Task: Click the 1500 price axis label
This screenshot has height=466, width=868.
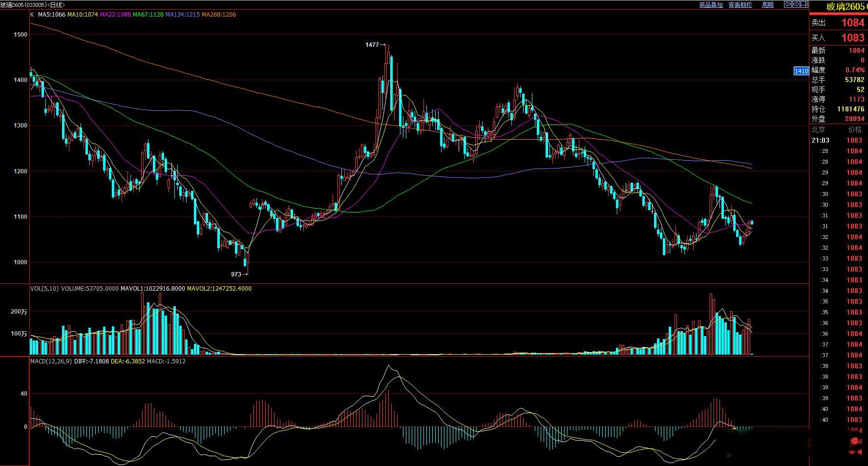Action: pos(21,35)
